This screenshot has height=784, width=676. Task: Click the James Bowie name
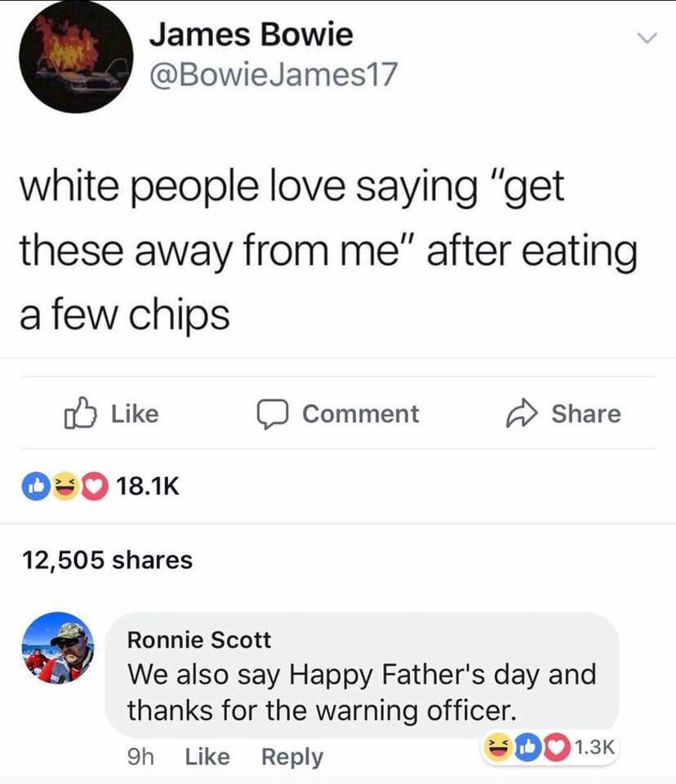(251, 34)
